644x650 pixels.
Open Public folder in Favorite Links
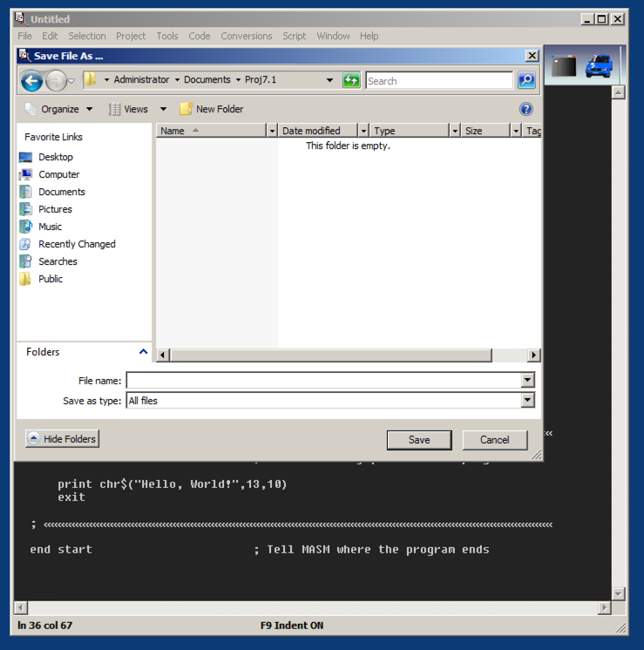tap(51, 279)
